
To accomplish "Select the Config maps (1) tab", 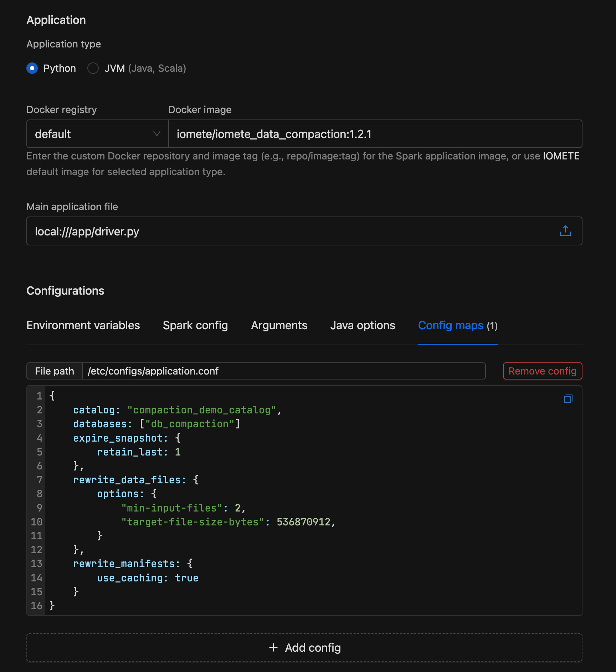I will (x=458, y=325).
